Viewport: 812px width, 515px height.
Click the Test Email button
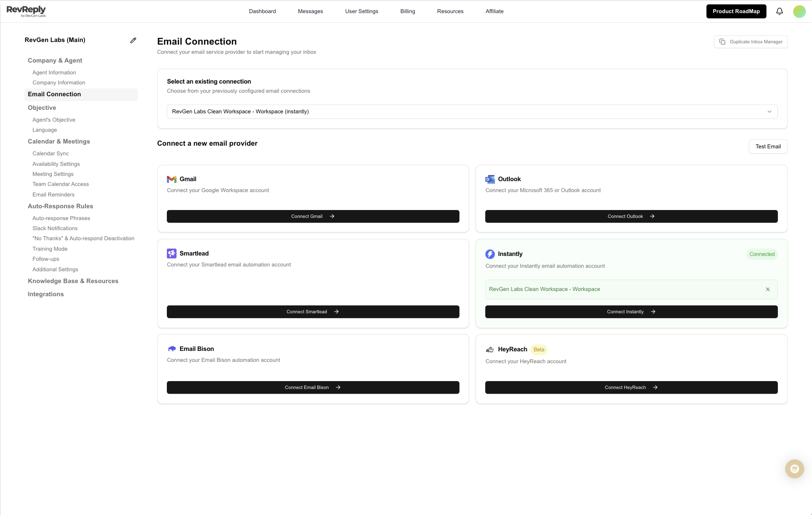(x=768, y=147)
